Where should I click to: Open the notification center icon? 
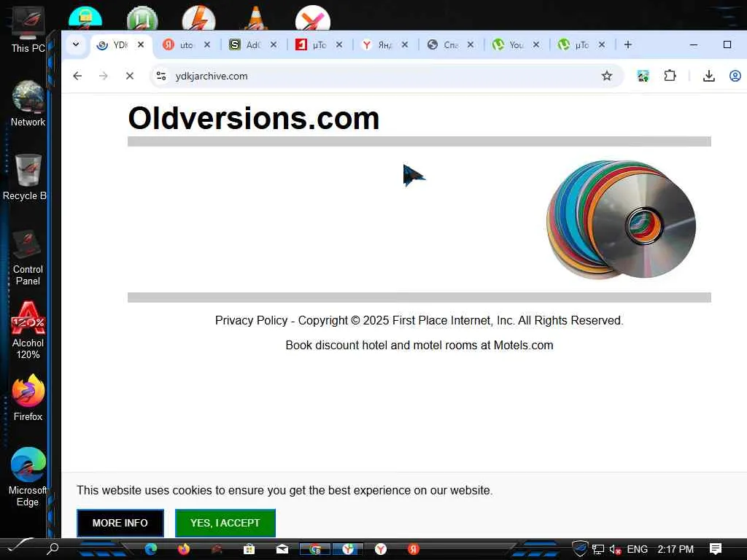tap(715, 549)
